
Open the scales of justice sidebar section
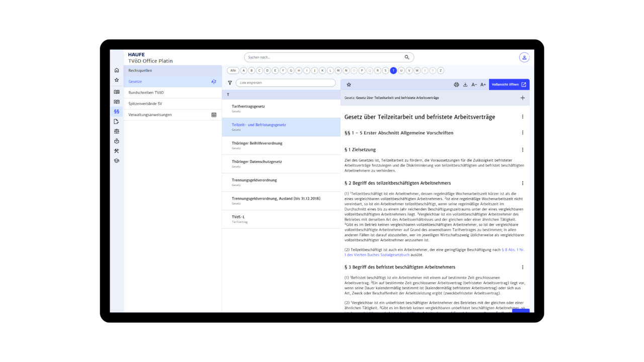coord(117,131)
